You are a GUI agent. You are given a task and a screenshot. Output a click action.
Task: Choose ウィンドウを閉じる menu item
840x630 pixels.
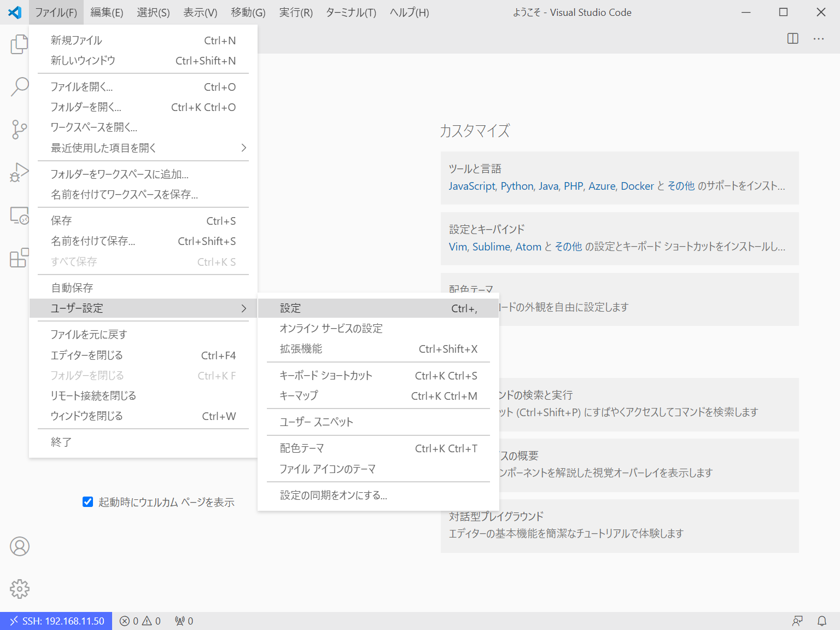point(143,416)
